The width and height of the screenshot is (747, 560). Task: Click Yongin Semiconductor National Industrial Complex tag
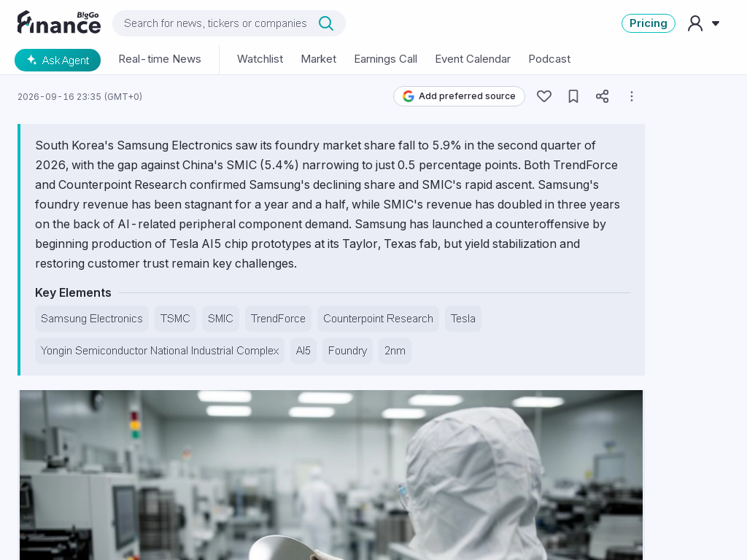pyautogui.click(x=160, y=351)
